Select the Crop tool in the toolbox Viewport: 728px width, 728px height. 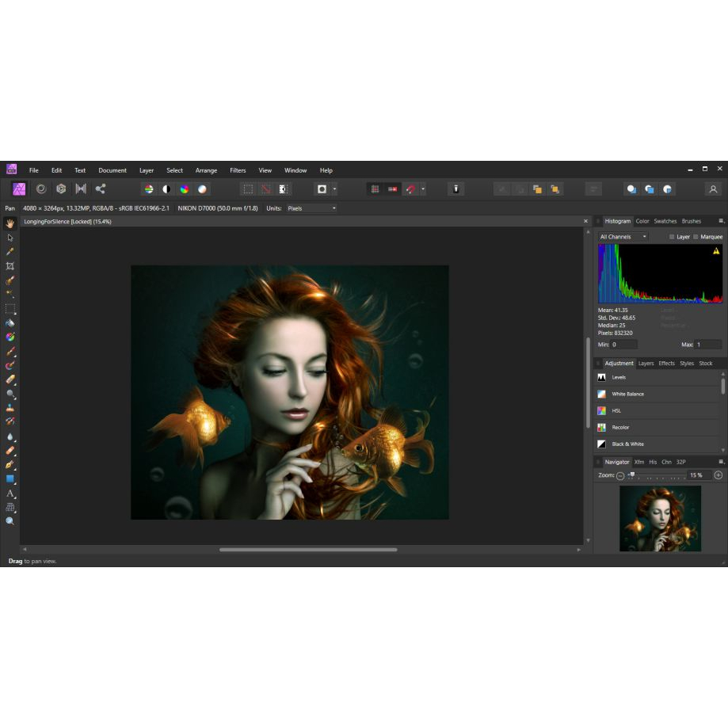point(10,266)
